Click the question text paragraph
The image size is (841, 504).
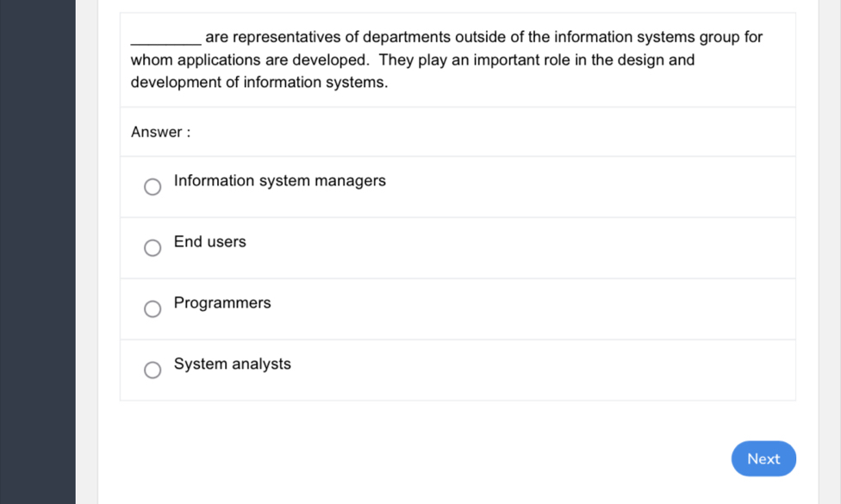[431, 59]
